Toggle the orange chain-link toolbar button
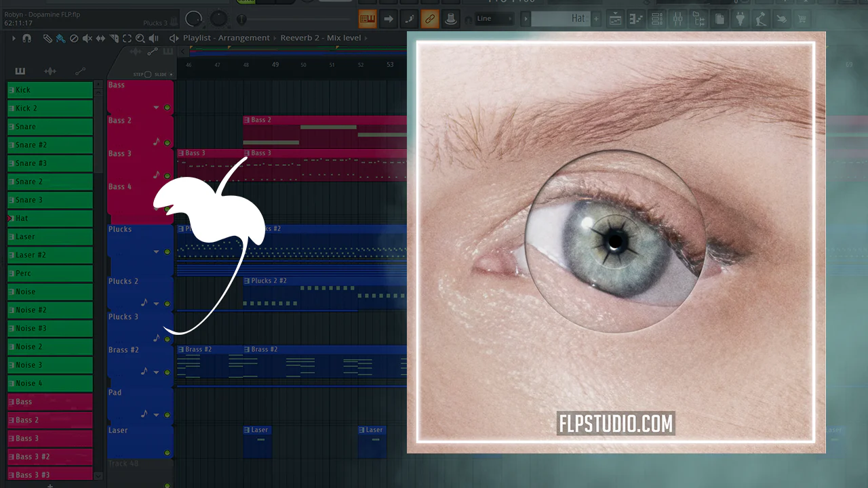The width and height of the screenshot is (868, 488). coord(430,19)
